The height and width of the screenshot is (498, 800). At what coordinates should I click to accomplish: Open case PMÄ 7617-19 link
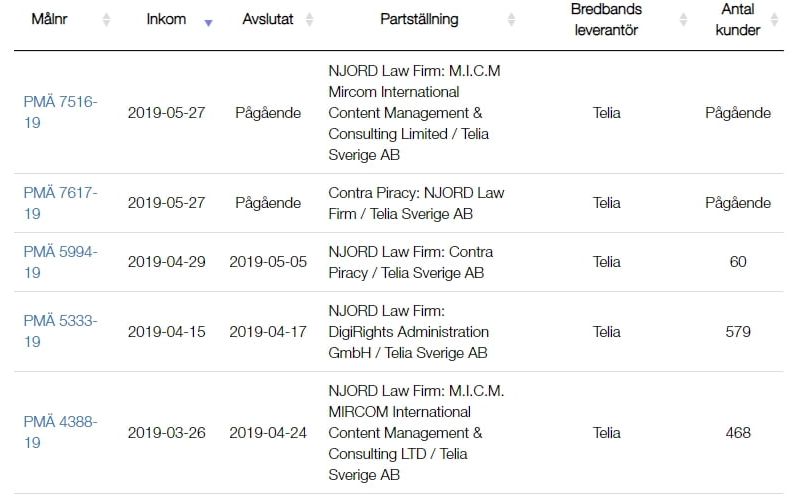[60, 203]
